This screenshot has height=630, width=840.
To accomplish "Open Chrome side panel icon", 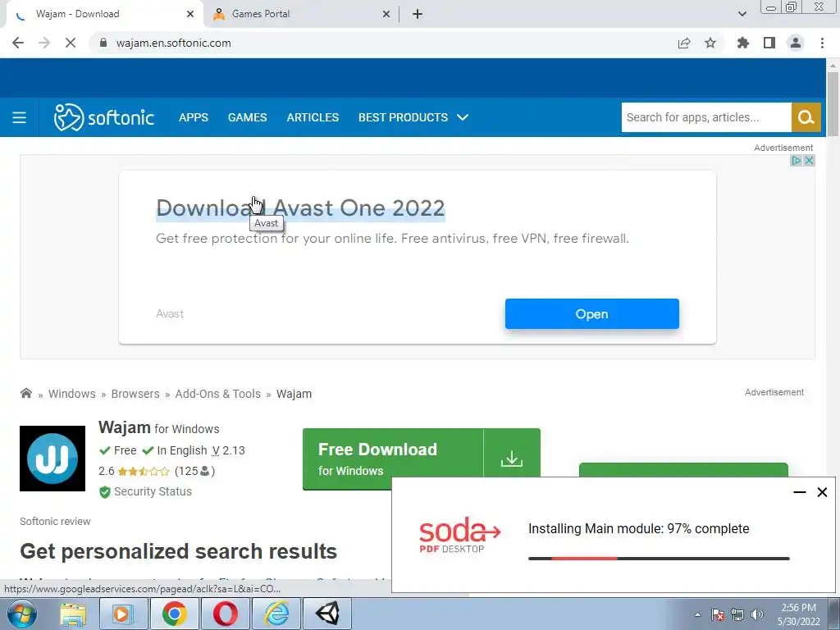I will [769, 43].
